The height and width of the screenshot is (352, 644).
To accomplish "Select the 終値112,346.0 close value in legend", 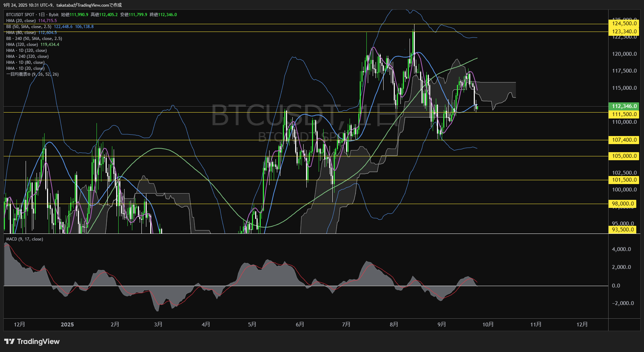I will click(x=163, y=15).
